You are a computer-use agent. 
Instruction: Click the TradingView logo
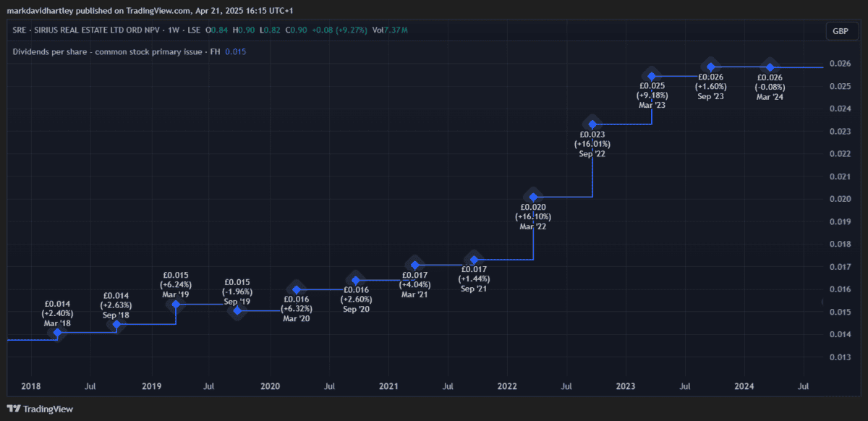(x=40, y=409)
